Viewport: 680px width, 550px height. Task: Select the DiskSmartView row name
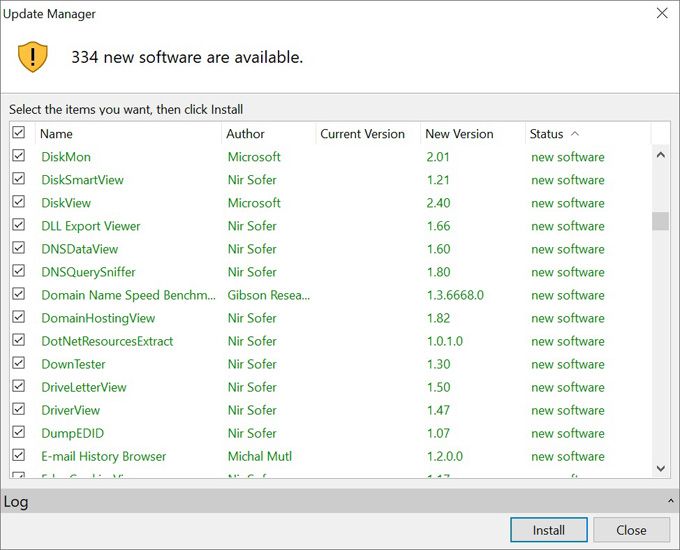click(x=82, y=180)
